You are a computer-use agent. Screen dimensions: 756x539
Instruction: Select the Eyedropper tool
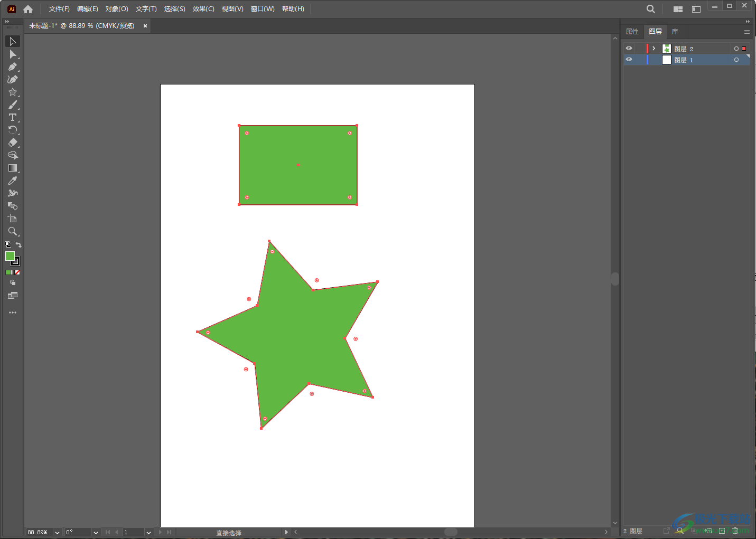pyautogui.click(x=13, y=181)
